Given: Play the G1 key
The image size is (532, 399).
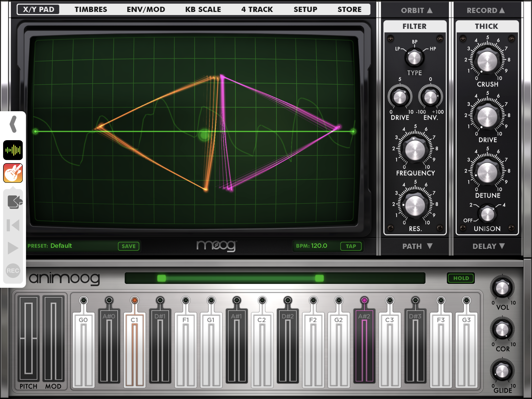Looking at the screenshot, I should tap(211, 350).
